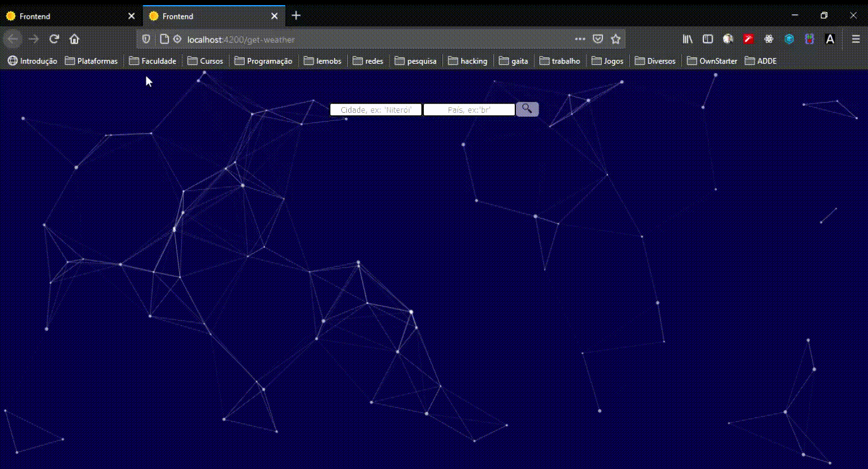Click the tracking protection shield icon
The height and width of the screenshot is (469, 868).
click(x=146, y=39)
